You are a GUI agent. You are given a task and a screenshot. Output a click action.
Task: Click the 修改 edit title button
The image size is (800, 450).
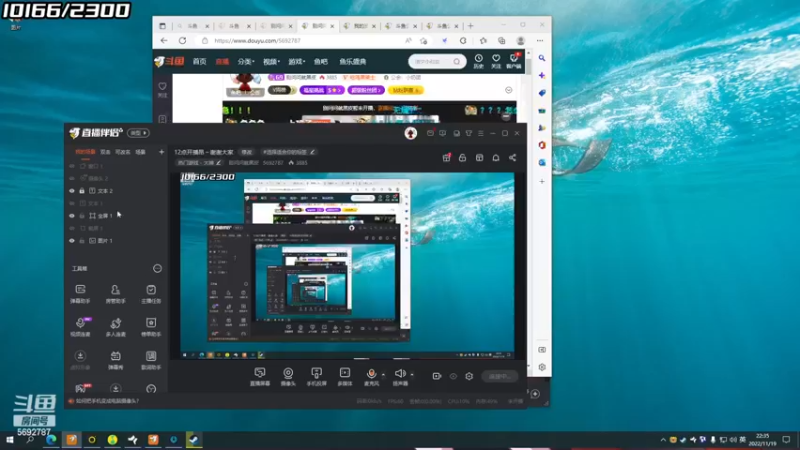tap(247, 152)
